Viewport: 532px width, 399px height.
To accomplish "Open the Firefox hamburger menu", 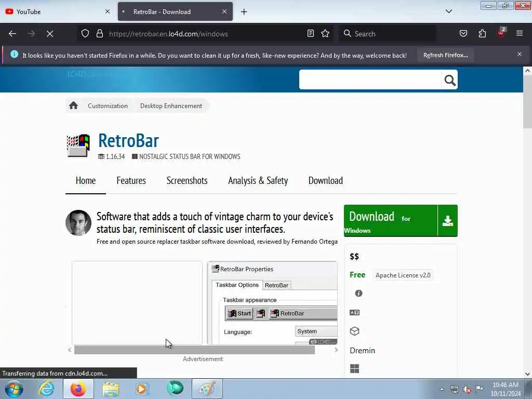I will [x=520, y=34].
